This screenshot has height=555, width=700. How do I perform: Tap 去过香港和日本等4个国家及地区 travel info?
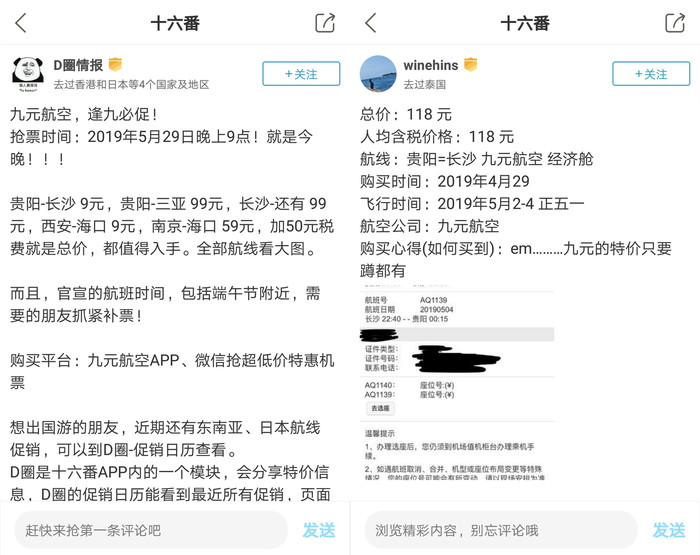pyautogui.click(x=131, y=84)
